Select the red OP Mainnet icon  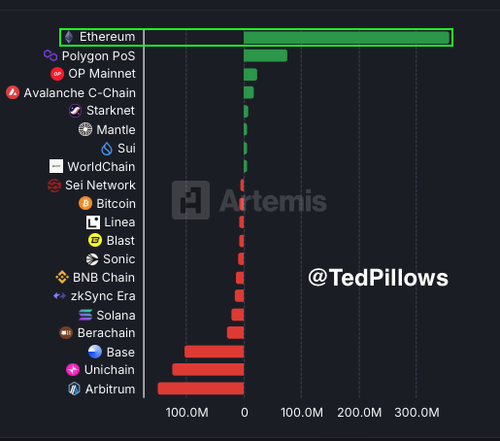(57, 74)
